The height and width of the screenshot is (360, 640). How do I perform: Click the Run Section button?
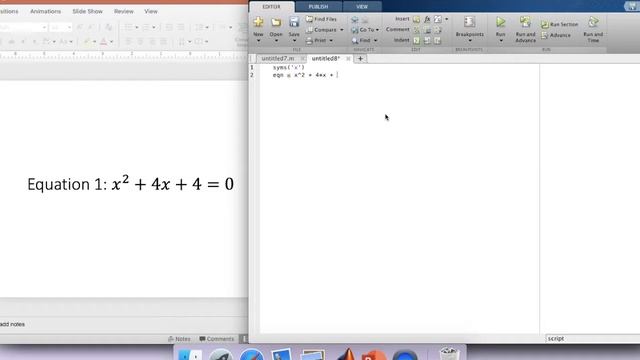click(559, 24)
